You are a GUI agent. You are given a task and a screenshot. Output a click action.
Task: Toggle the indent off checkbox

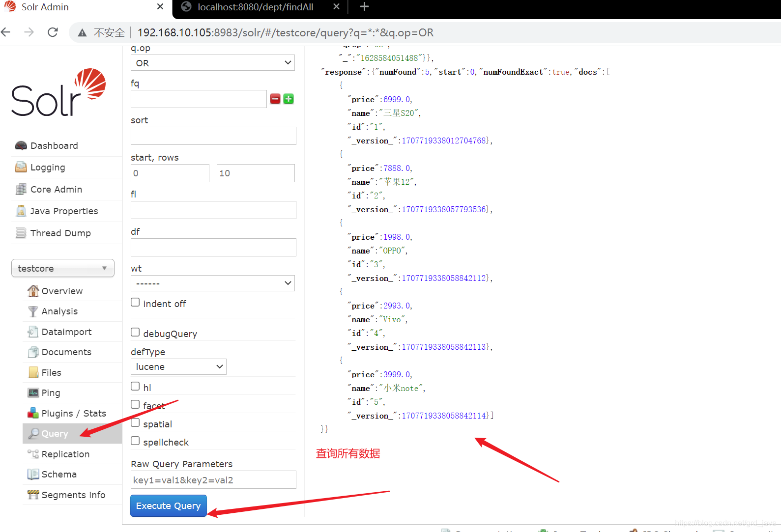point(135,302)
